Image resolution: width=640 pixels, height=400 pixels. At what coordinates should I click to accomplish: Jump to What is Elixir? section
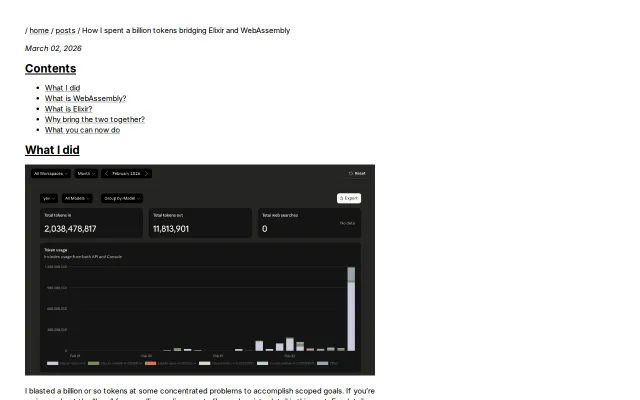click(x=69, y=109)
